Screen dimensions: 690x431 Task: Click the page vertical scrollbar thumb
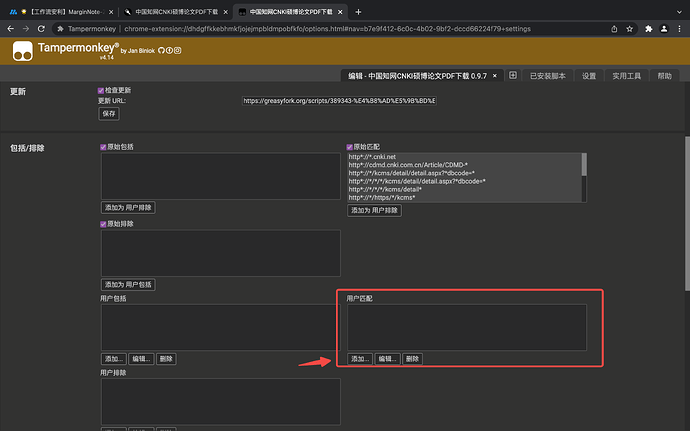(687, 213)
